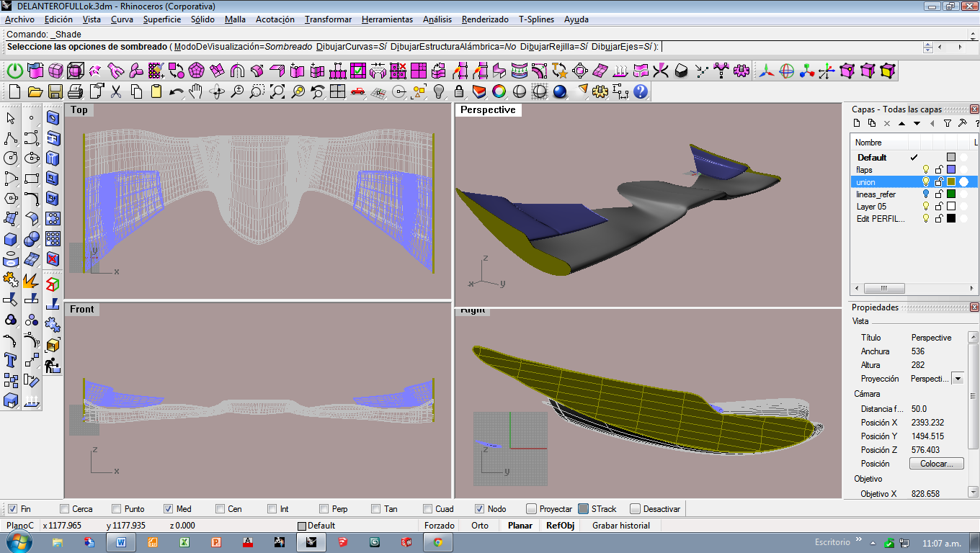Check the Perp object snap option

(x=324, y=509)
